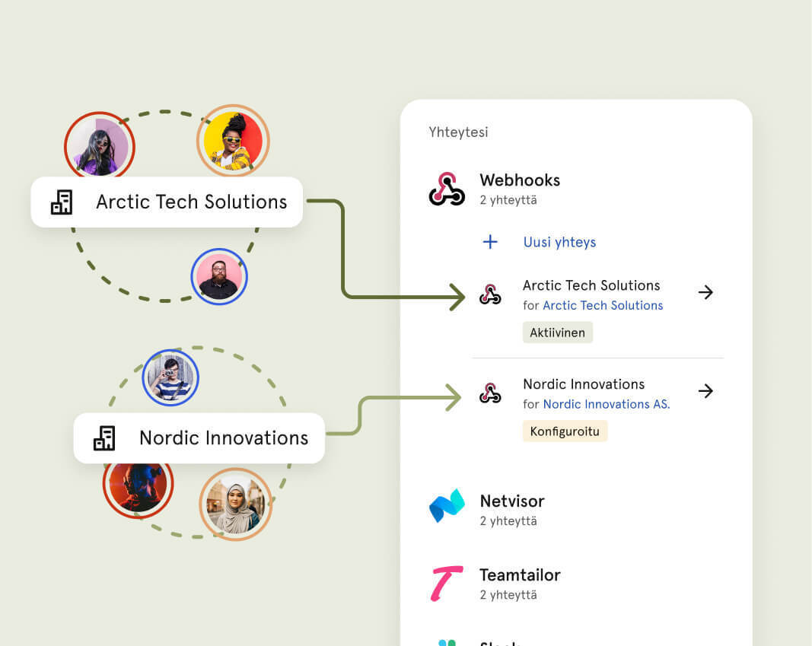Follow the Nordic Innovations AS. link

tap(607, 404)
